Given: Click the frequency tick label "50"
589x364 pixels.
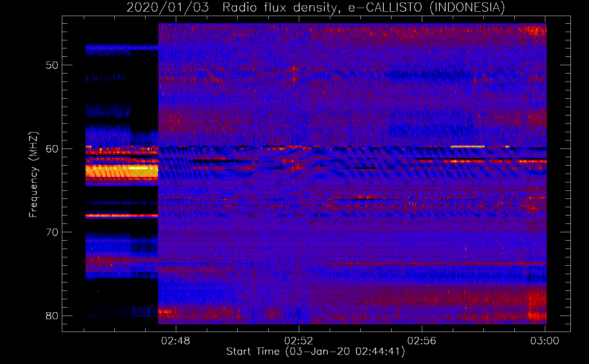Looking at the screenshot, I should [x=52, y=65].
